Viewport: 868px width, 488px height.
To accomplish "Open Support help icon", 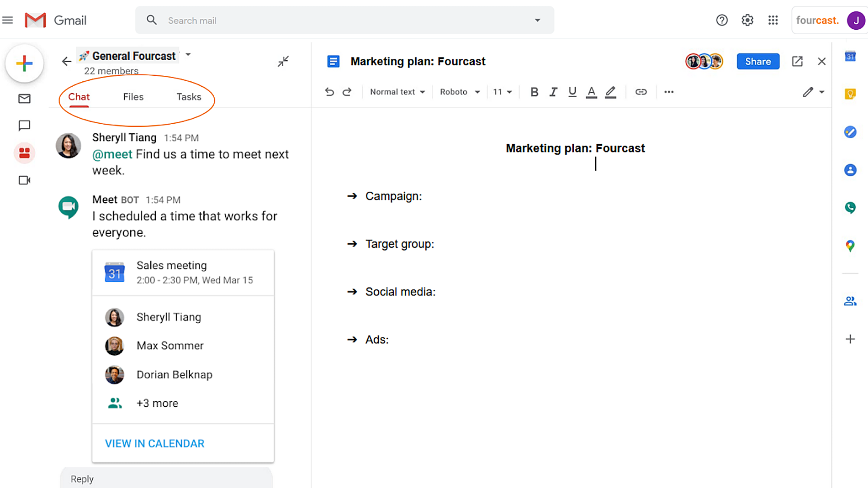I will 722,20.
